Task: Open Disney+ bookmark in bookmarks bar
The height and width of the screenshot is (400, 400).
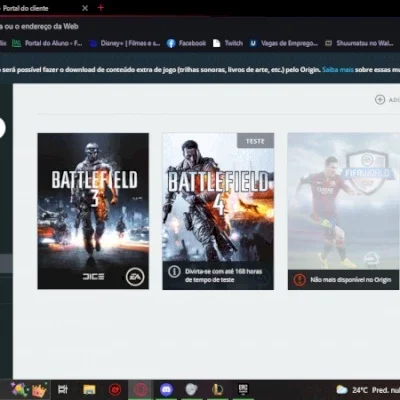Action: 124,43
